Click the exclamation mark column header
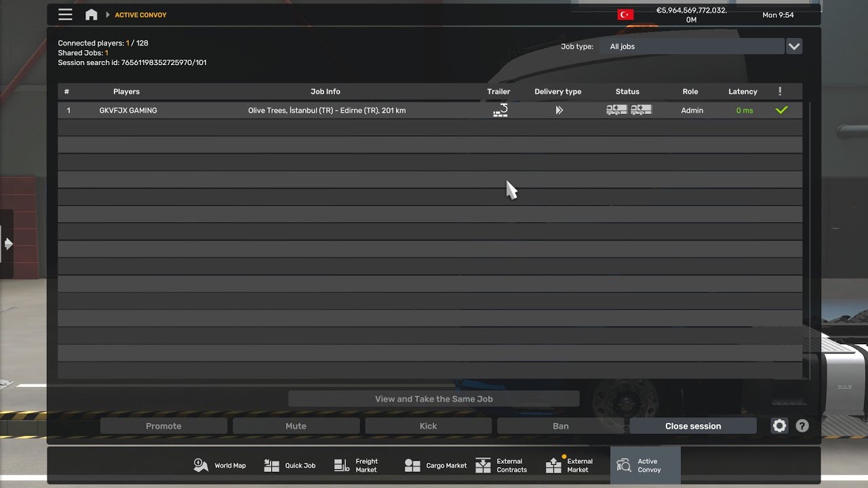The width and height of the screenshot is (868, 488). pyautogui.click(x=780, y=91)
